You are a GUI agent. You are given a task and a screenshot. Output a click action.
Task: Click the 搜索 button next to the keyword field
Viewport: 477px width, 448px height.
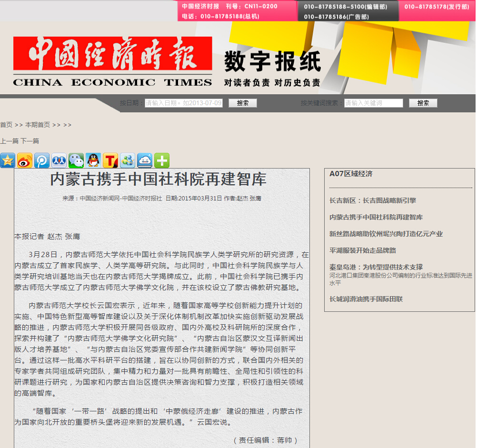[423, 103]
